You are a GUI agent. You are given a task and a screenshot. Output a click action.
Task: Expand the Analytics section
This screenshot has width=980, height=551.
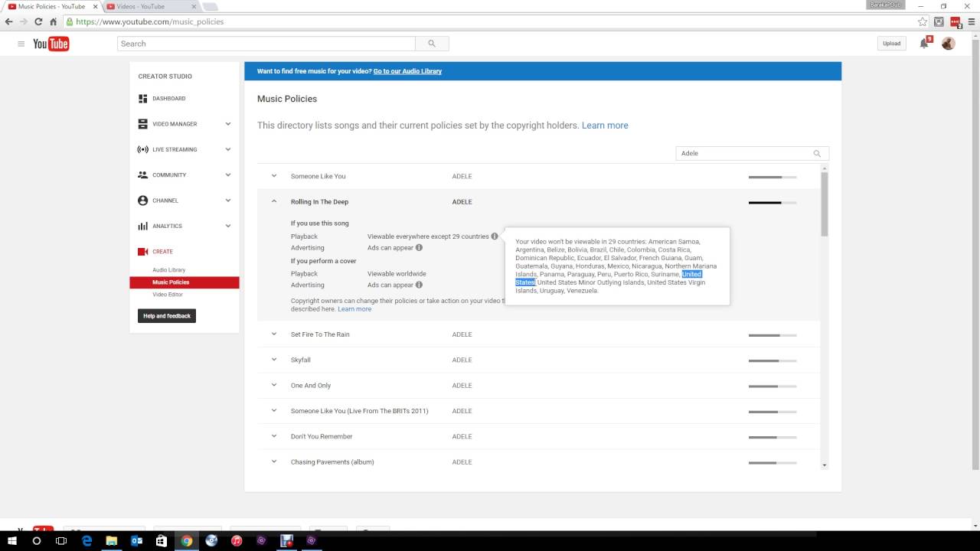(x=228, y=226)
